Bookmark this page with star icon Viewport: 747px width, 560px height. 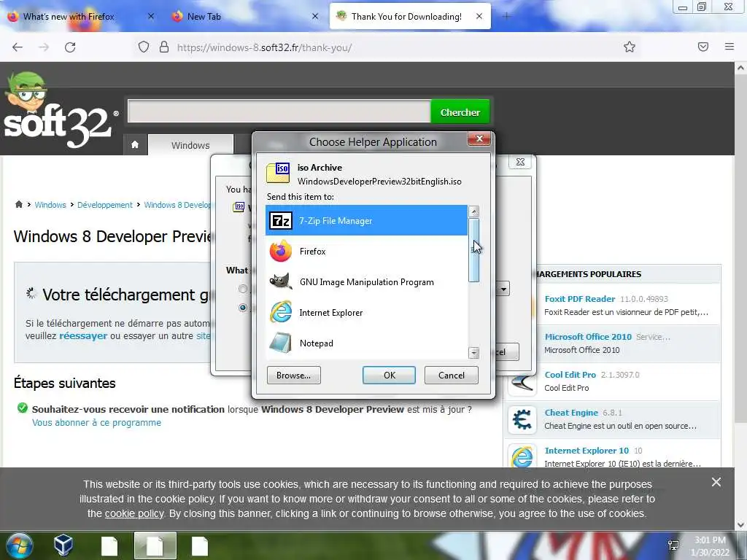[630, 47]
